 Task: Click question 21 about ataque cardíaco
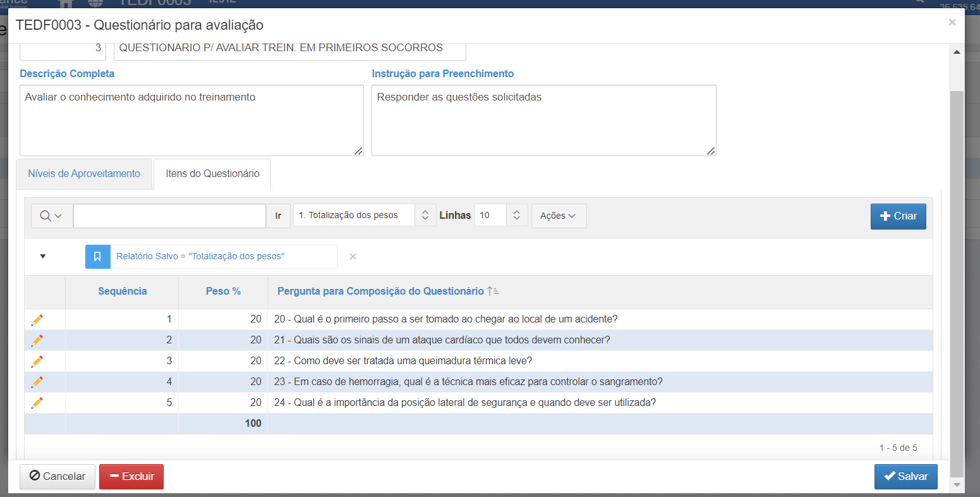tap(442, 340)
